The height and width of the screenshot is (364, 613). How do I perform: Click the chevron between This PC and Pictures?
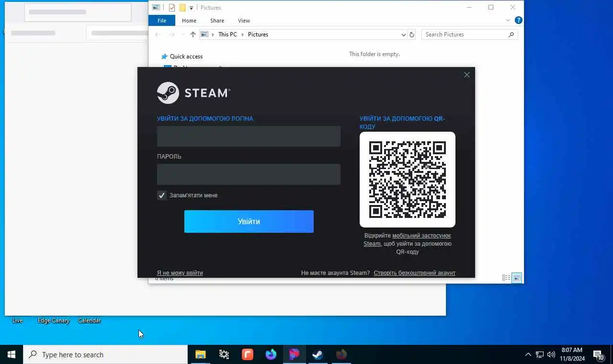[242, 34]
